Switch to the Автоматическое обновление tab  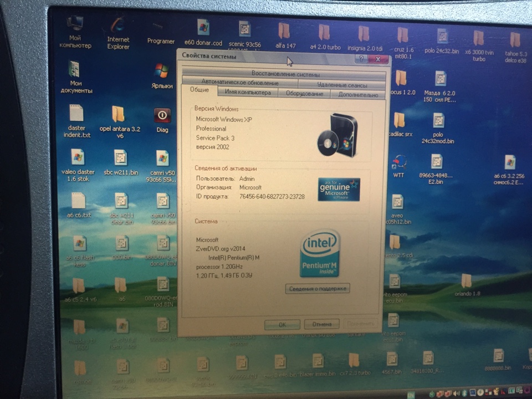tap(240, 82)
